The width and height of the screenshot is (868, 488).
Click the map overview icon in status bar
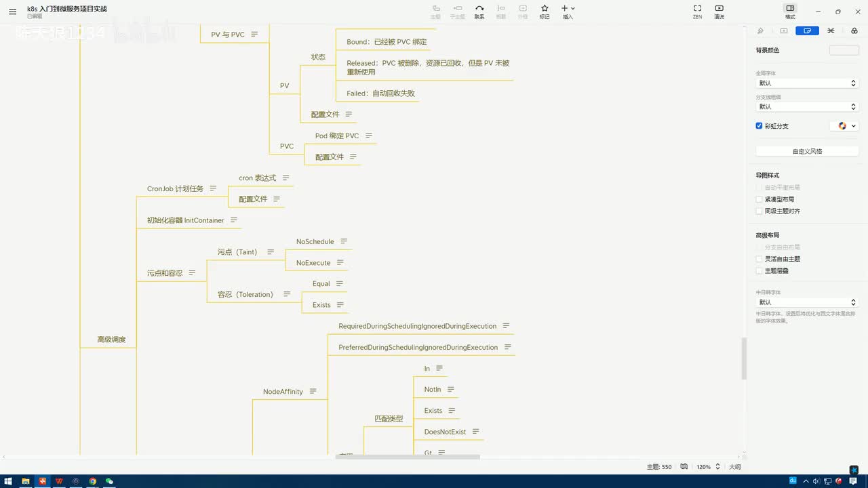coord(684,466)
